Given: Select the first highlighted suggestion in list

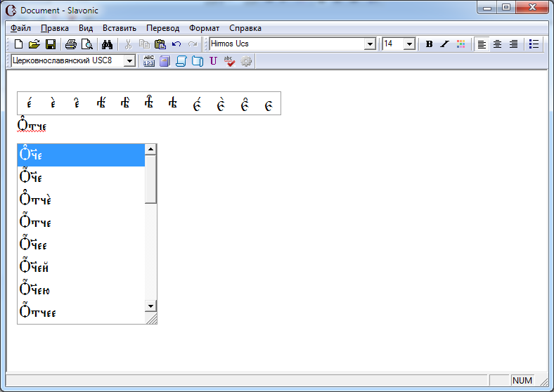Looking at the screenshot, I should pyautogui.click(x=81, y=155).
